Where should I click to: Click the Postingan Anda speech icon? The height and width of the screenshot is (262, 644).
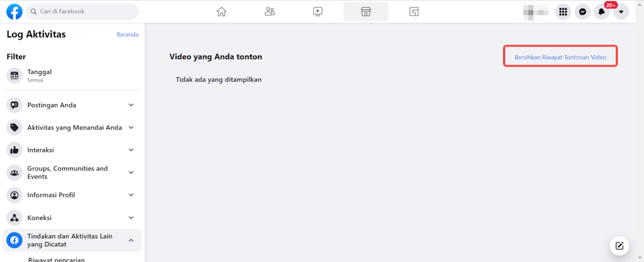click(14, 105)
